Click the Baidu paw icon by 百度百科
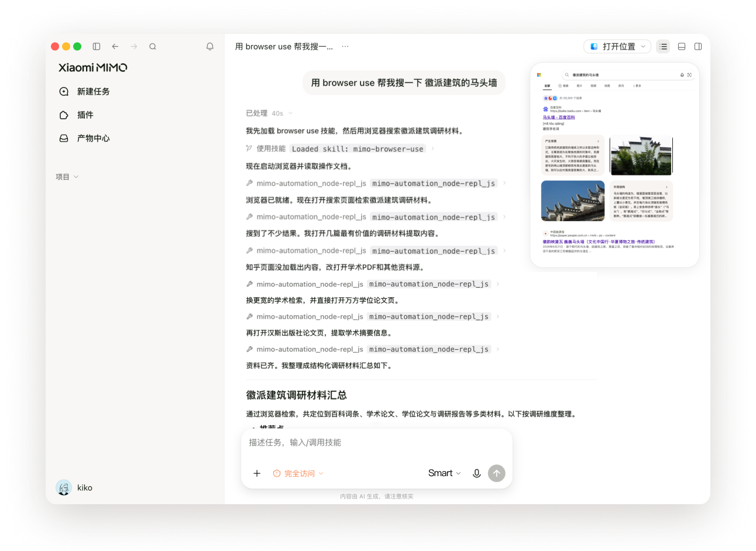Viewport: 756px width, 551px height. [545, 109]
